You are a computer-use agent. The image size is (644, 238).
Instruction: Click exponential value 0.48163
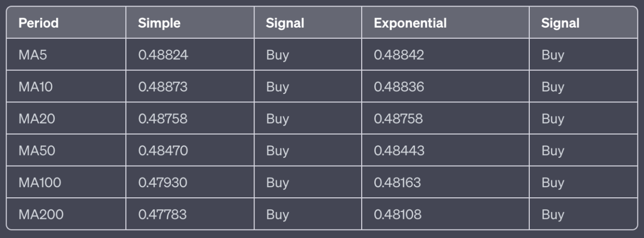coord(397,183)
